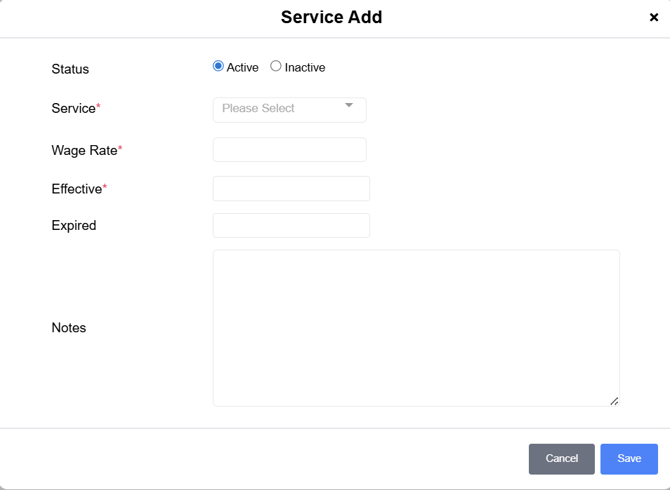
Task: Click the Expired date input field
Action: (x=291, y=225)
